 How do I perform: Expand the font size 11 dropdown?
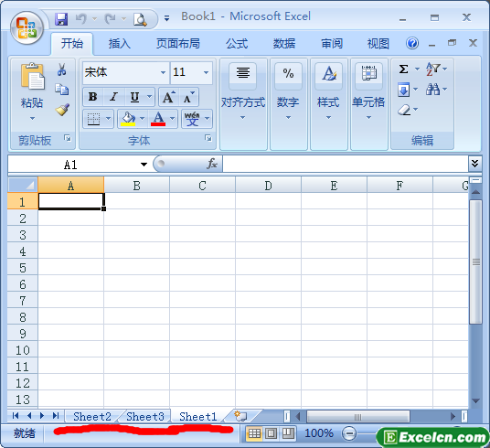pos(206,72)
